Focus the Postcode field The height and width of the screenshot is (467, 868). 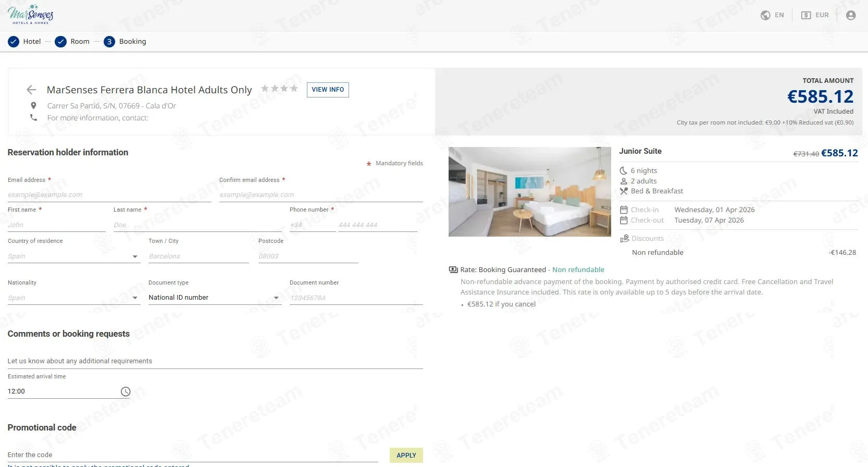point(308,256)
